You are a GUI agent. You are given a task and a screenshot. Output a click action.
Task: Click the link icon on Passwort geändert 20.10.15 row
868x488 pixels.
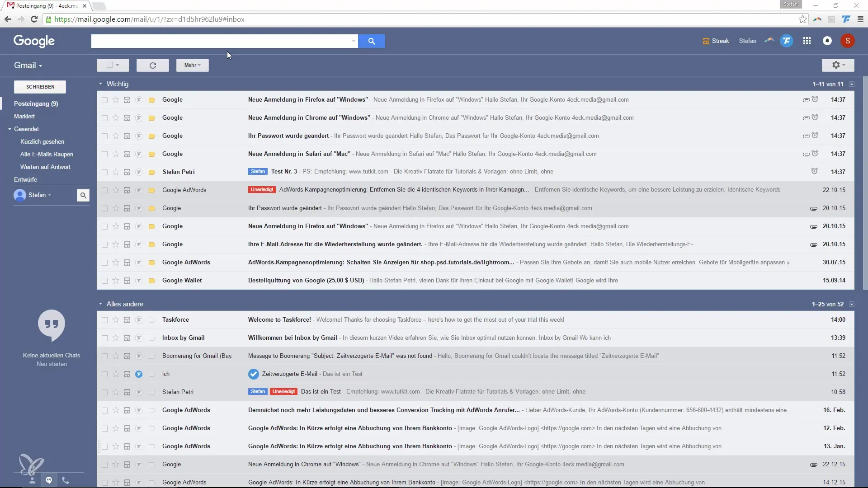coord(814,208)
